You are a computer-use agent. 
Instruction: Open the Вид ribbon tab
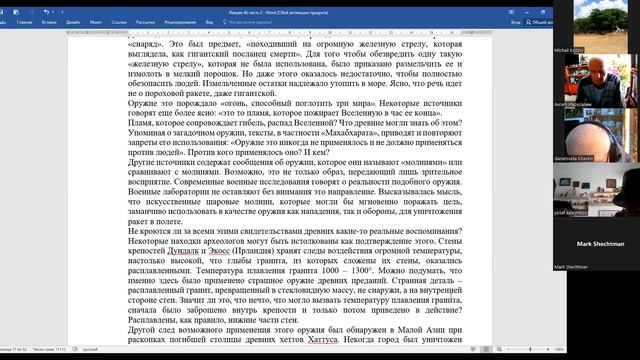[209, 22]
